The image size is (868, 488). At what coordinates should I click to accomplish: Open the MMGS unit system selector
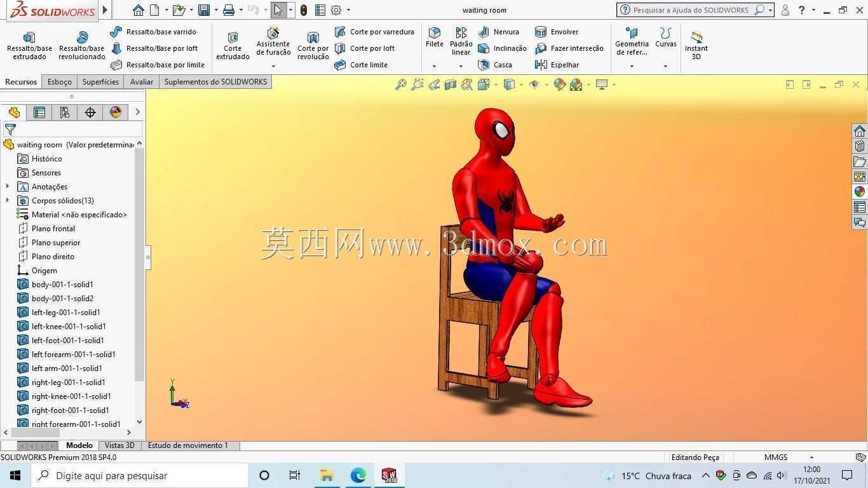tap(788, 457)
